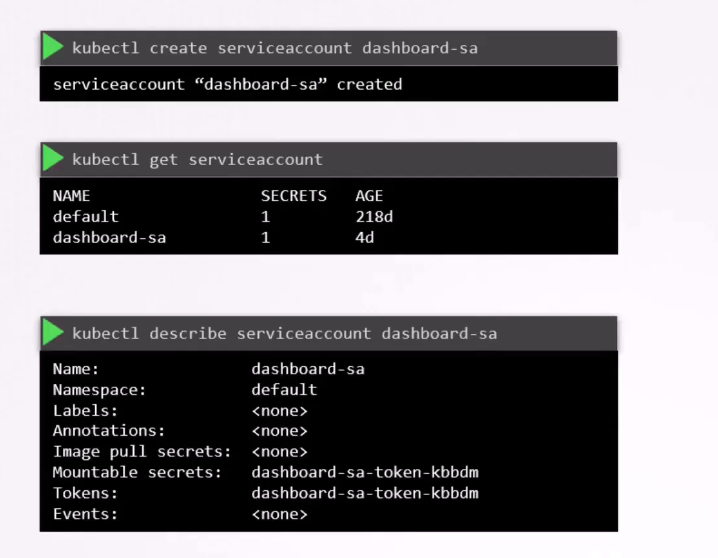Click the 218d age value
The height and width of the screenshot is (558, 718).
point(374,217)
